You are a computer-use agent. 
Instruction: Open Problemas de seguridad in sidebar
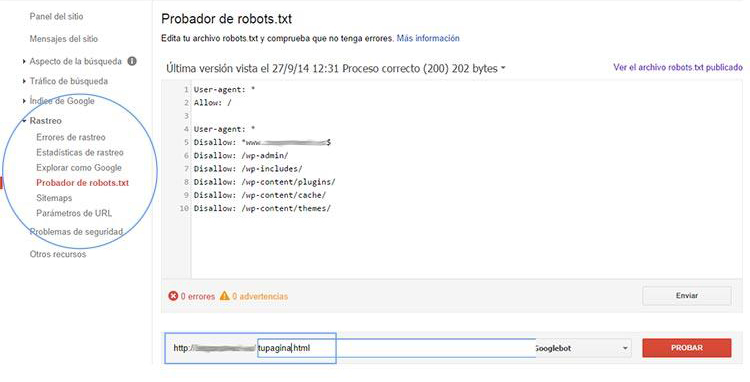pos(77,232)
